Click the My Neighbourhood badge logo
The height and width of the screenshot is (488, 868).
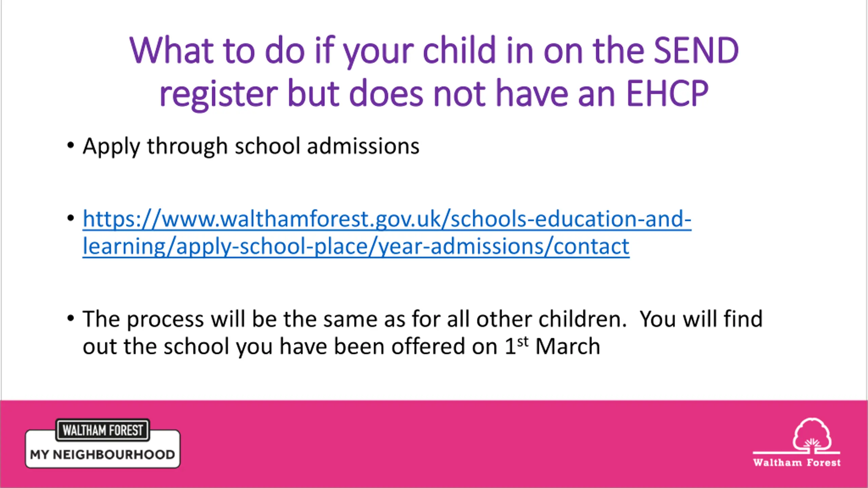click(x=103, y=443)
